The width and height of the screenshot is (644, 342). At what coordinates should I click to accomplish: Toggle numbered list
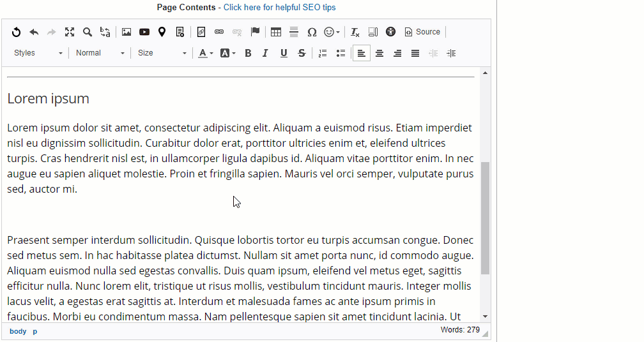coord(323,53)
